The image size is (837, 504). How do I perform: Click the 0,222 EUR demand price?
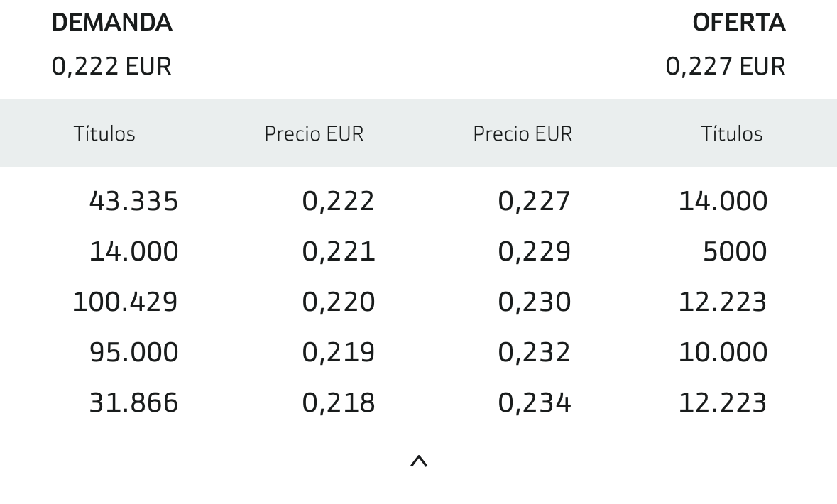point(111,67)
